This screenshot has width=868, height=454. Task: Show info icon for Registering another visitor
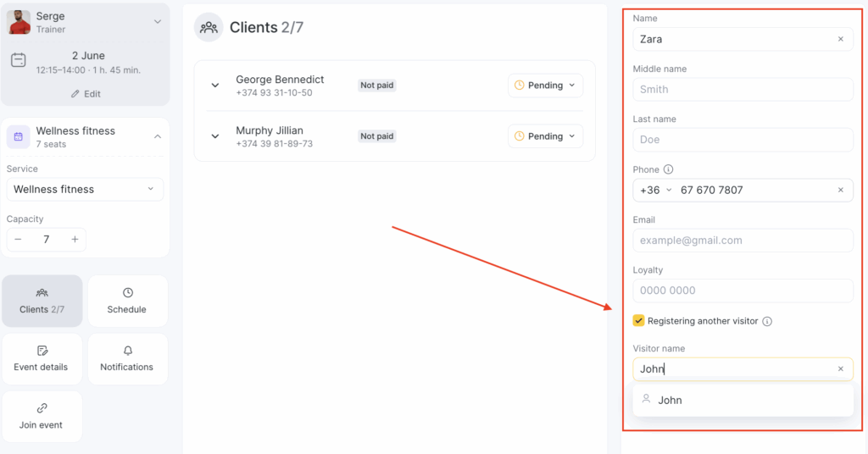767,321
